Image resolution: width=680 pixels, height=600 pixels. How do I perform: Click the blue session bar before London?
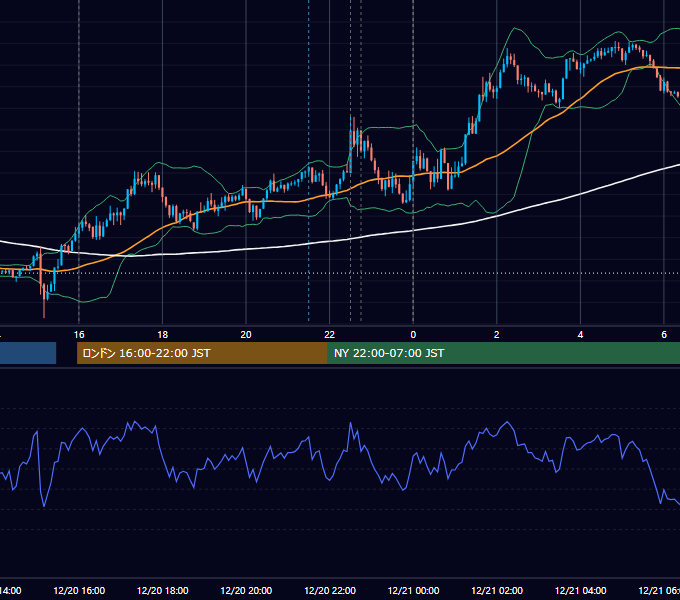click(x=28, y=353)
